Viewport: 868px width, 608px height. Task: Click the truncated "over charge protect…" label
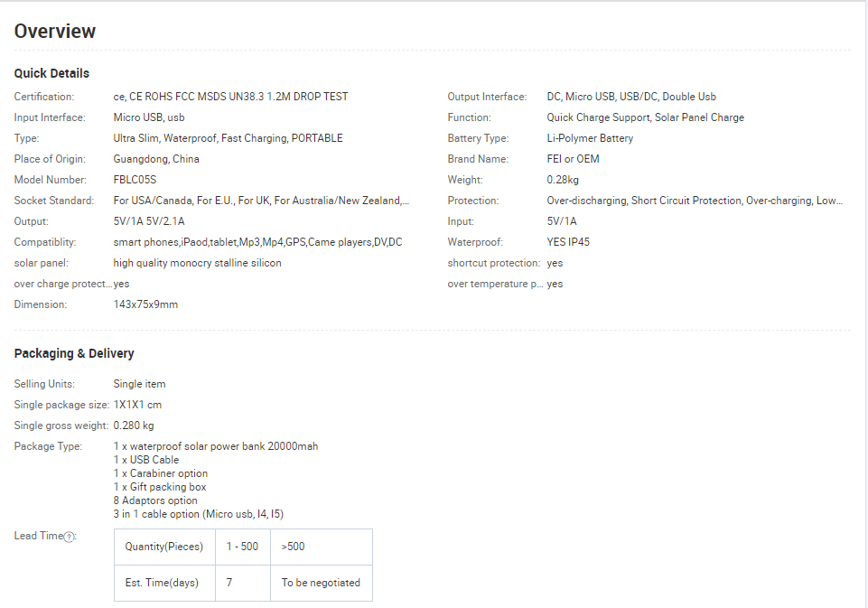click(x=62, y=284)
